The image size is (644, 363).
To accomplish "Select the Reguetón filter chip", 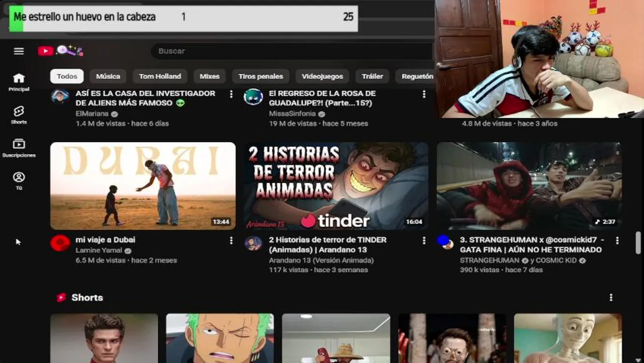I will click(415, 76).
